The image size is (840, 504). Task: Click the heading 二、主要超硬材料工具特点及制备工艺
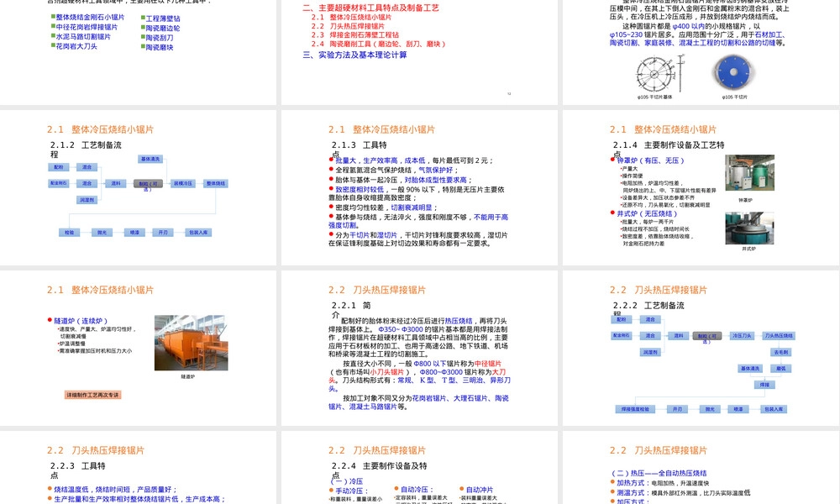point(370,8)
